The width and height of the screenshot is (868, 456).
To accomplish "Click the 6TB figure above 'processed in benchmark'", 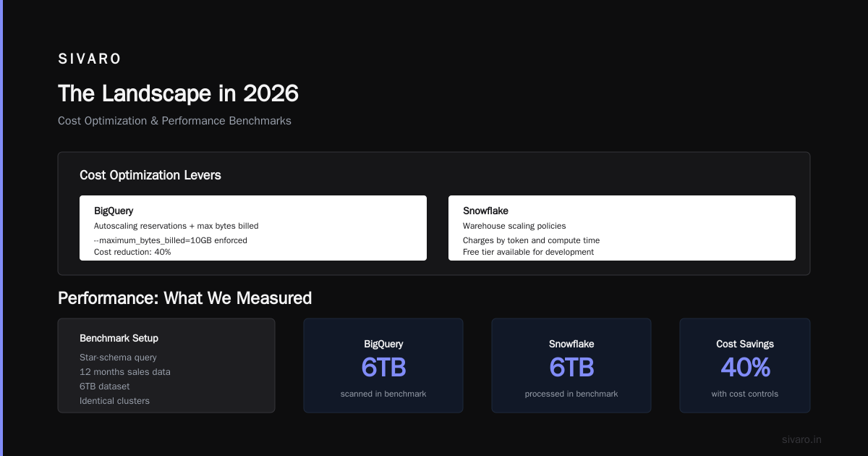I will tap(571, 368).
